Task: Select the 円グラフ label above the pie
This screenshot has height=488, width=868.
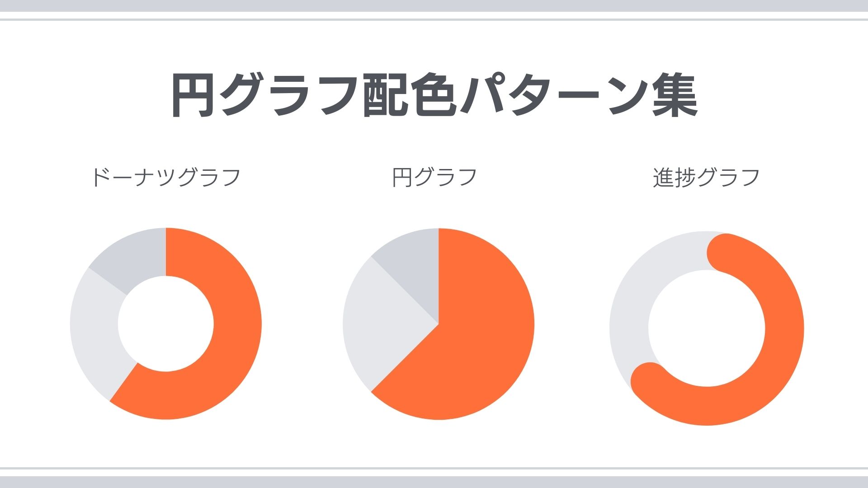Action: click(x=434, y=177)
